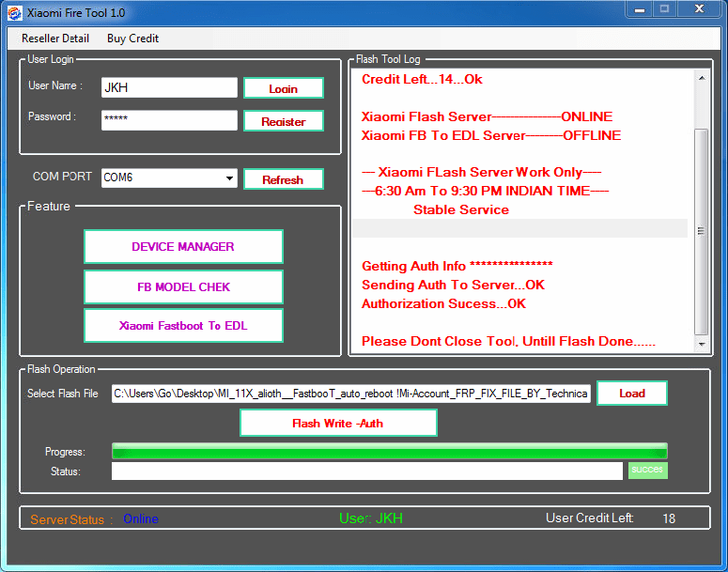Viewport: 728px width, 572px height.
Task: Click the green succes indicator
Action: 647,470
